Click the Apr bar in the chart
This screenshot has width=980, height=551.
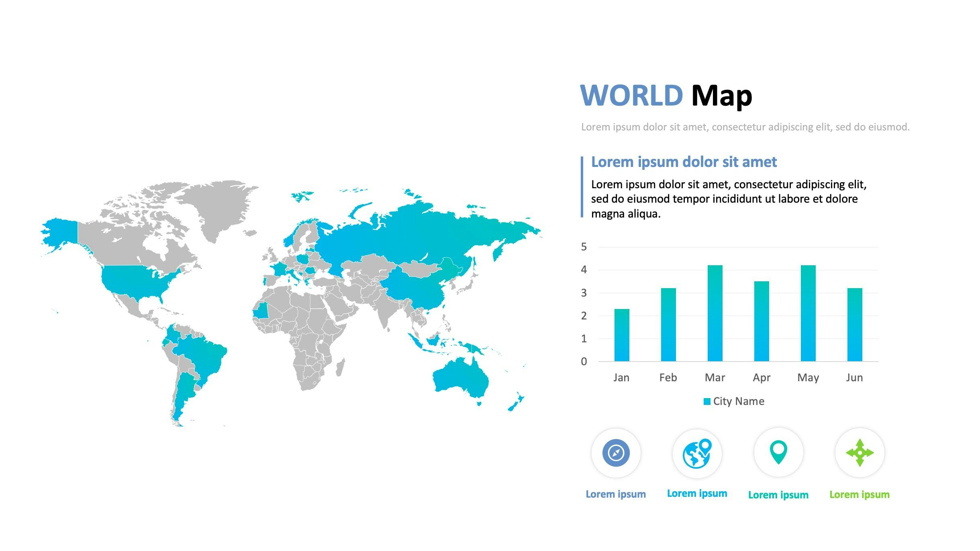pos(762,321)
